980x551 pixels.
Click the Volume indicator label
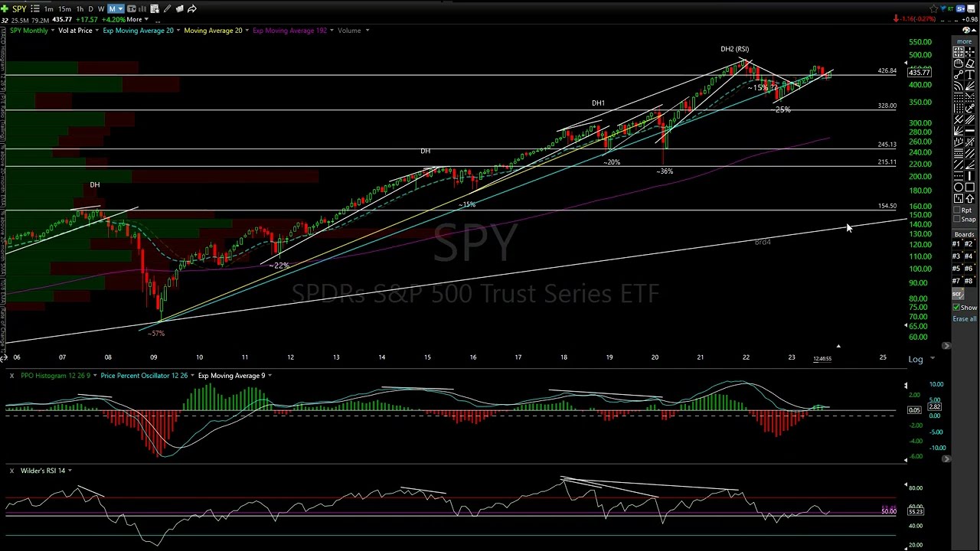click(349, 30)
